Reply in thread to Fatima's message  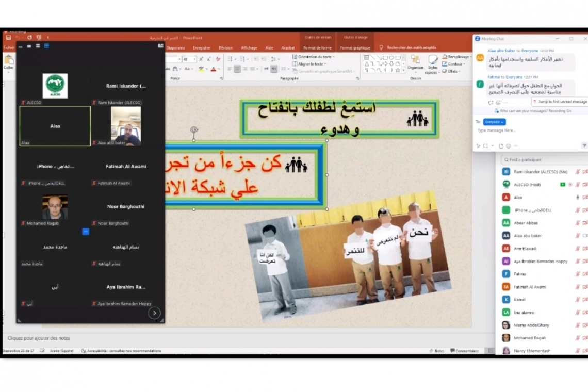point(491,103)
